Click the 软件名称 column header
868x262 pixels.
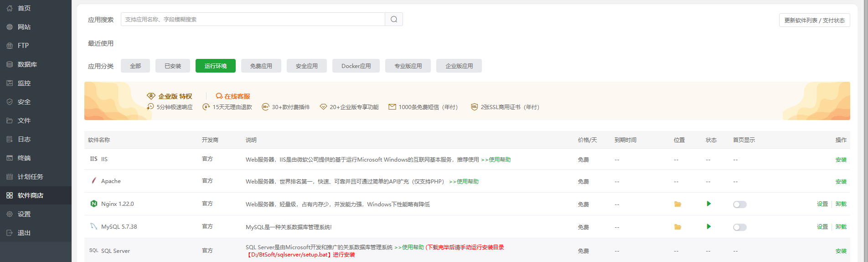(99, 140)
